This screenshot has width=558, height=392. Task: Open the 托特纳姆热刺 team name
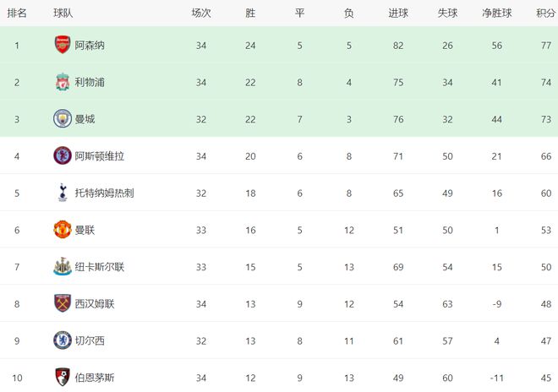tap(104, 193)
